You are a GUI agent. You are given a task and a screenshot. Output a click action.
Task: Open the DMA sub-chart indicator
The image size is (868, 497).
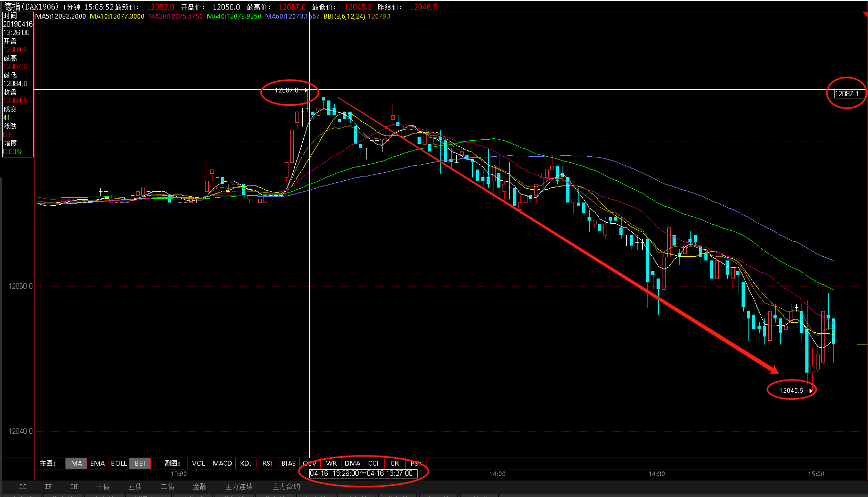[353, 464]
